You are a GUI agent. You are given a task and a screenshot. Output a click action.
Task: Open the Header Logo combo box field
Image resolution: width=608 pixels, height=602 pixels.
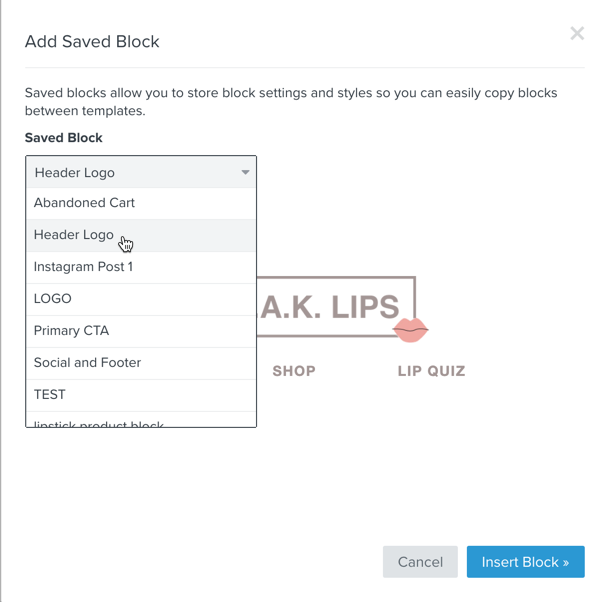[141, 172]
